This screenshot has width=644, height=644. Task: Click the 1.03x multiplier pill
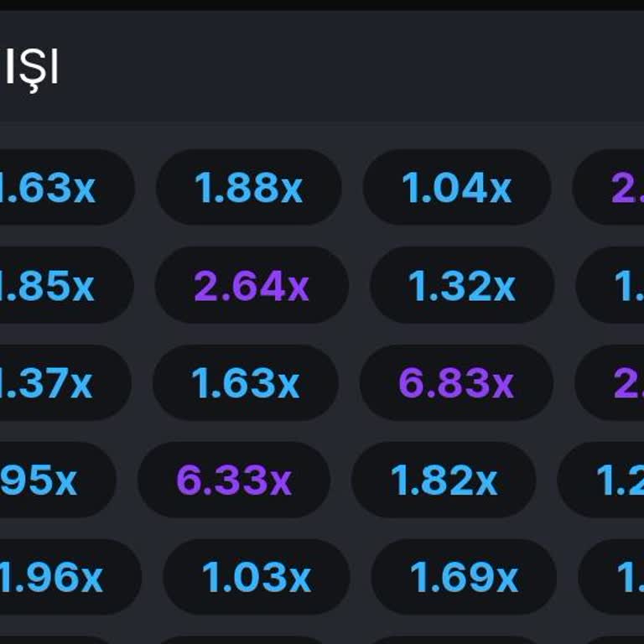256,577
